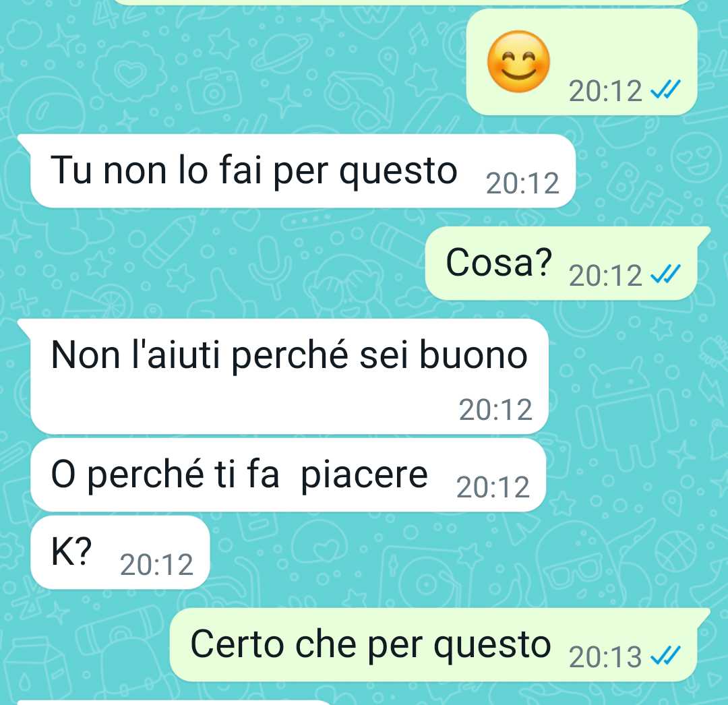
Task: Select the 'Certo che per questo' message
Action: click(439, 644)
